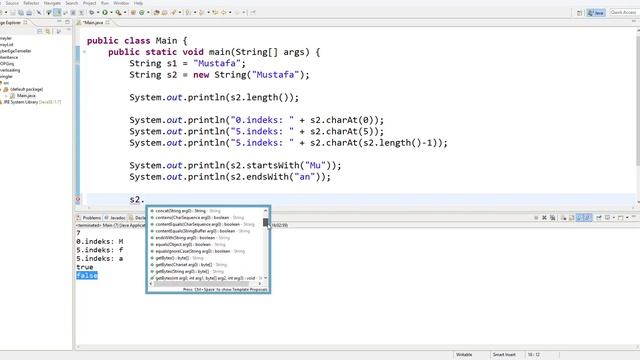Viewport: 640px width, 360px height.
Task: Click autocomplete list scroll-up arrow
Action: 266,211
